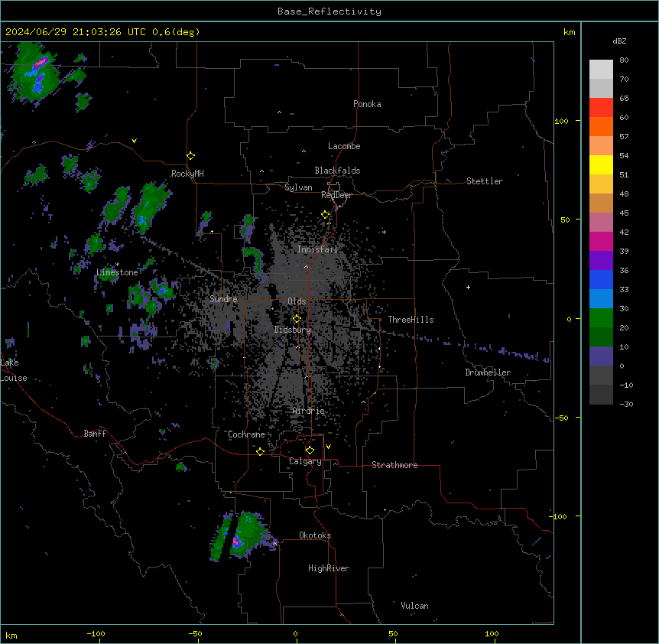Click the -30 value in dBZ legend
Screen dimensions: 659x644
(626, 405)
